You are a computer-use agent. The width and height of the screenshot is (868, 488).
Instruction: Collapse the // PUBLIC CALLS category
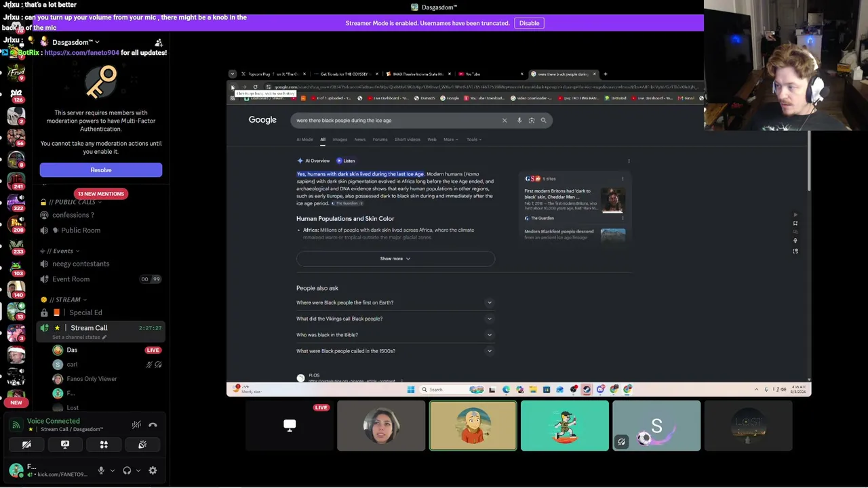click(x=71, y=202)
